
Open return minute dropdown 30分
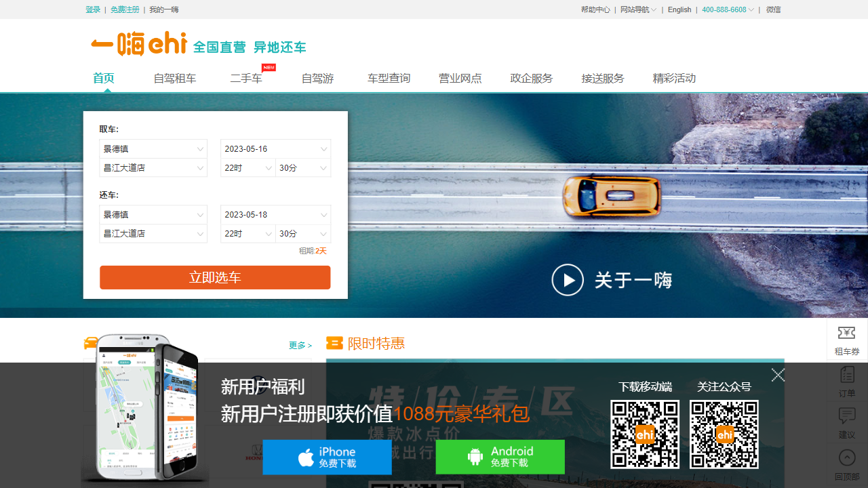click(303, 234)
